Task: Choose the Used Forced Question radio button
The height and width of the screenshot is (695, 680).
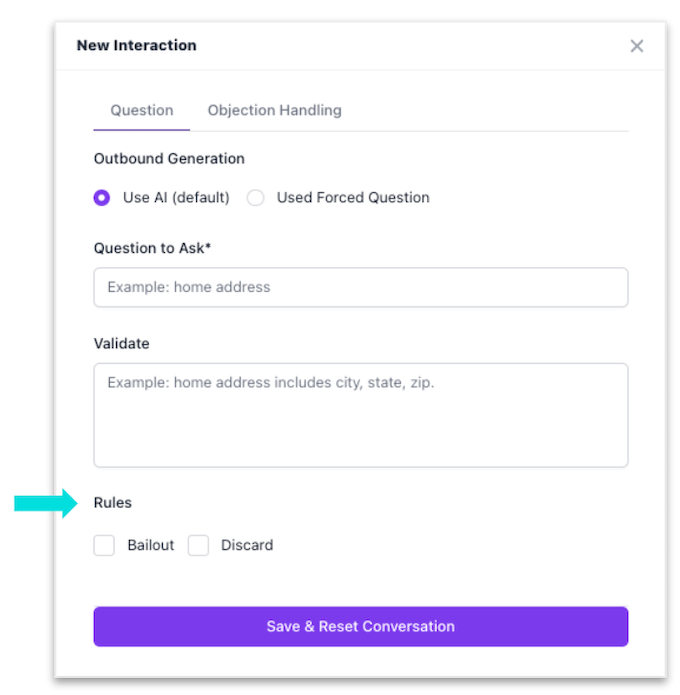Action: (x=256, y=198)
